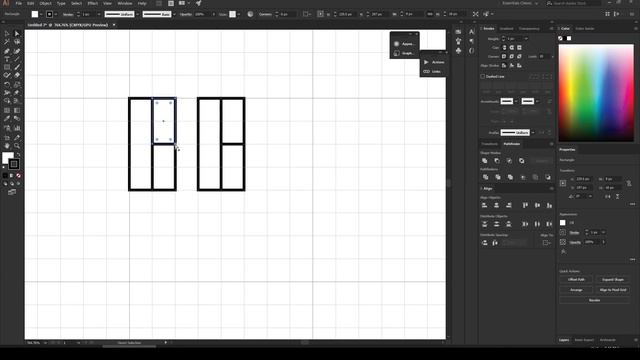640x360 pixels.
Task: Open stroke weight dropdown in control bar
Action: point(99,14)
